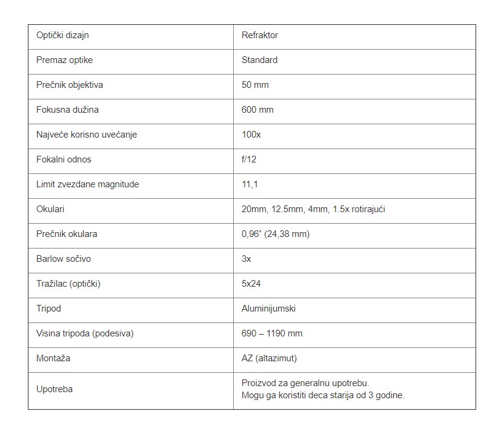504x434 pixels.
Task: Click the "Premaz optike" row label
Action: tap(65, 60)
